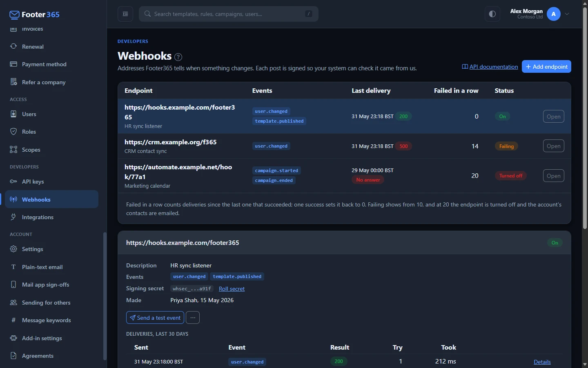
Task: Click the Turned off status badge
Action: [511, 176]
